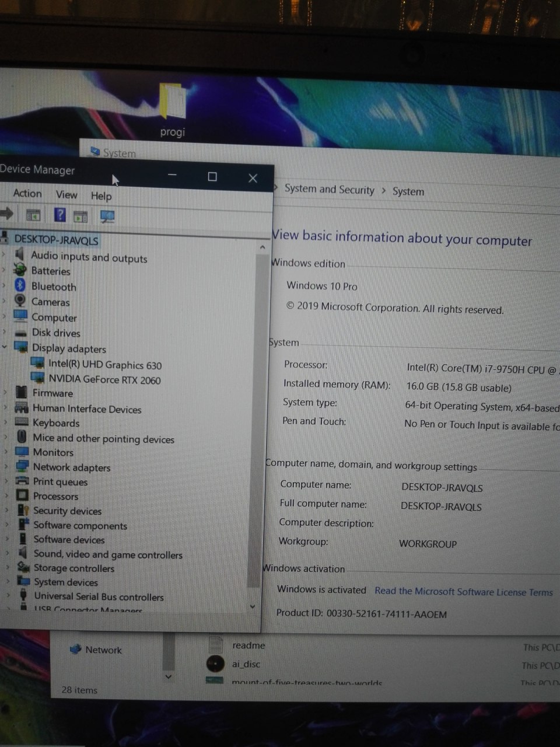This screenshot has width=560, height=747.
Task: Click the Network icon in Explorer sidebar
Action: pos(76,649)
